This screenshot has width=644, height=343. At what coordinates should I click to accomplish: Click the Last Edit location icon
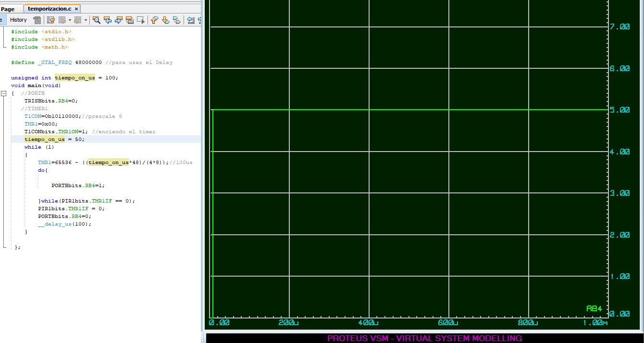[x=51, y=20]
